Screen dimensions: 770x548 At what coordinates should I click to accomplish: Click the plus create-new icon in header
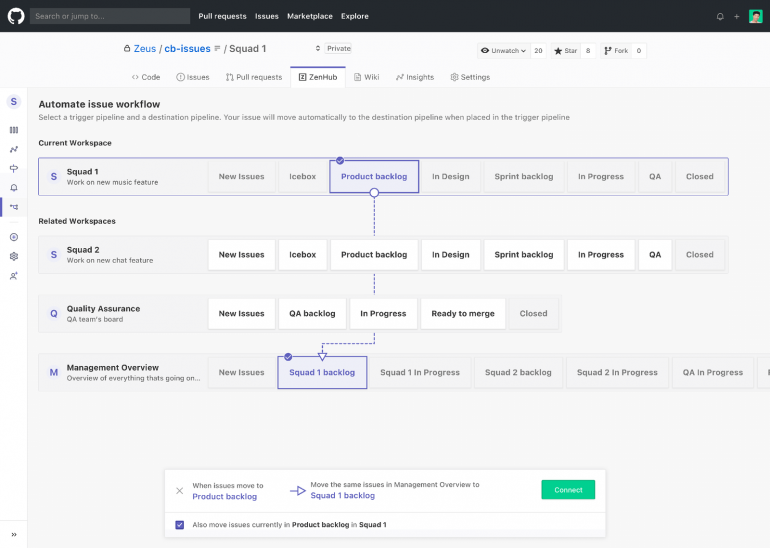[x=737, y=16]
